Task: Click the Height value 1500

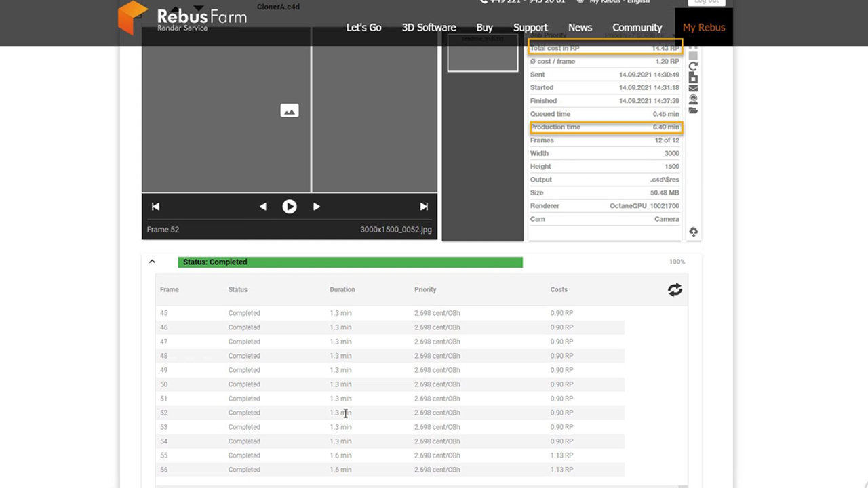Action: [672, 167]
